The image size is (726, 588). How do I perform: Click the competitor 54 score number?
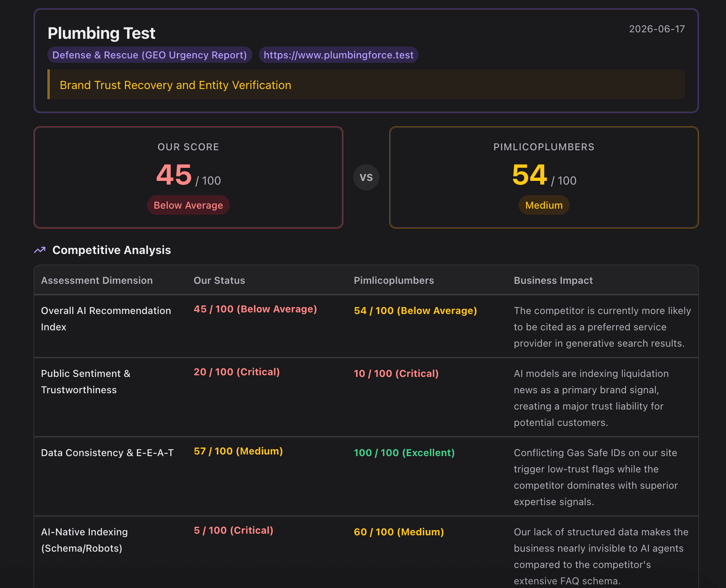pyautogui.click(x=529, y=175)
